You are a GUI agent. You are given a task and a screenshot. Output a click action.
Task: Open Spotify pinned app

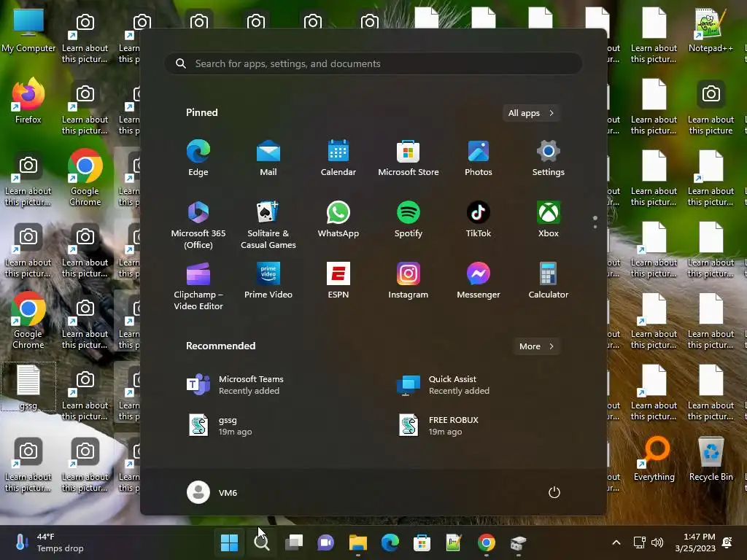409,219
